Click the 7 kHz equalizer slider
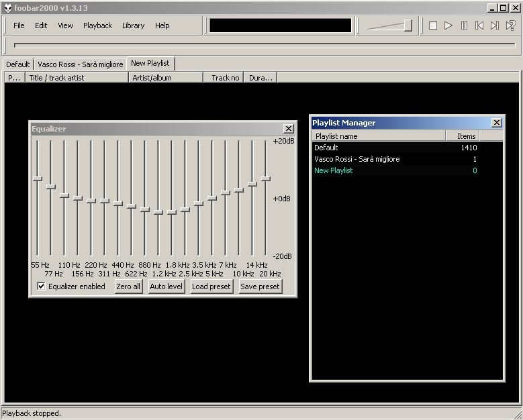 click(226, 193)
